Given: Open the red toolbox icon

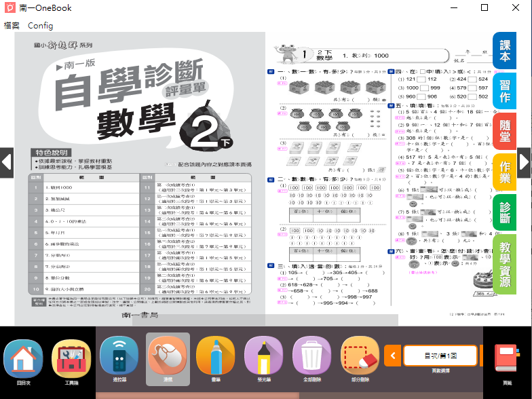Looking at the screenshot, I should point(71,360).
